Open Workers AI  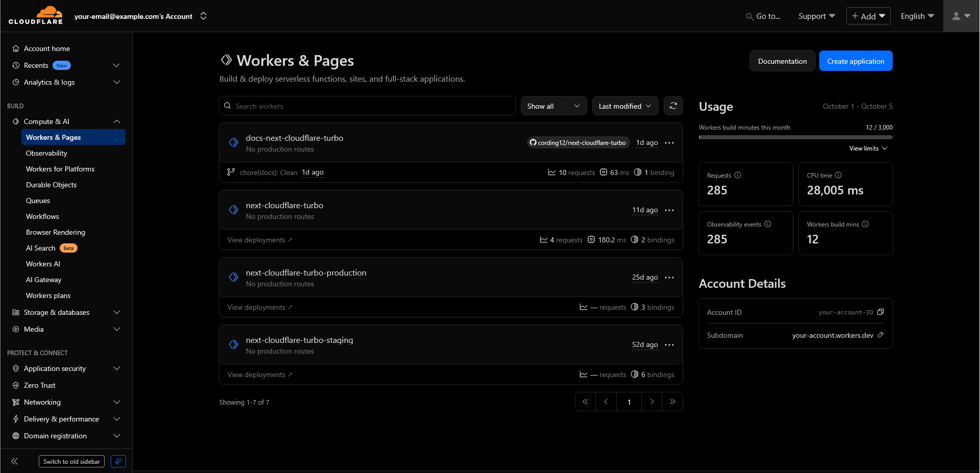pyautogui.click(x=43, y=264)
